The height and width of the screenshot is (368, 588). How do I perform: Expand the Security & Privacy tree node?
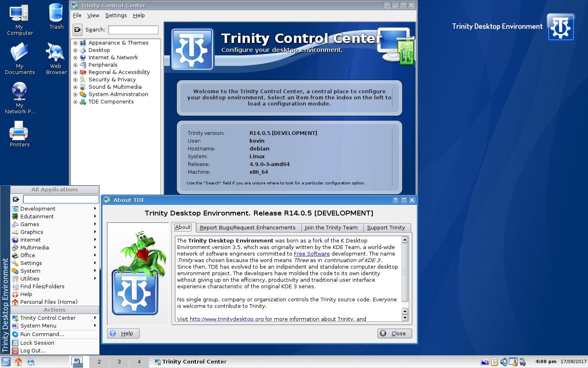pos(75,80)
